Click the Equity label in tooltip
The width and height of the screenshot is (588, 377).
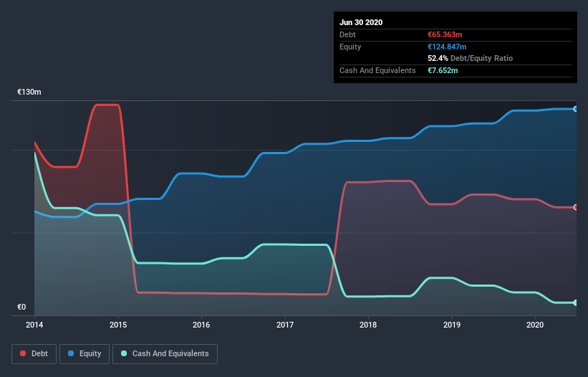[350, 47]
